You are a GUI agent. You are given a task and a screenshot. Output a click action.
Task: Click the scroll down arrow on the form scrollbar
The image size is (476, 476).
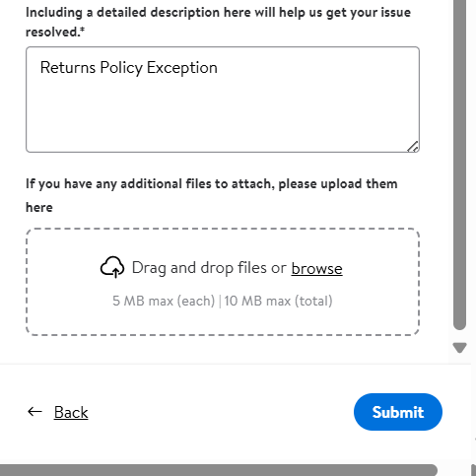pyautogui.click(x=459, y=348)
